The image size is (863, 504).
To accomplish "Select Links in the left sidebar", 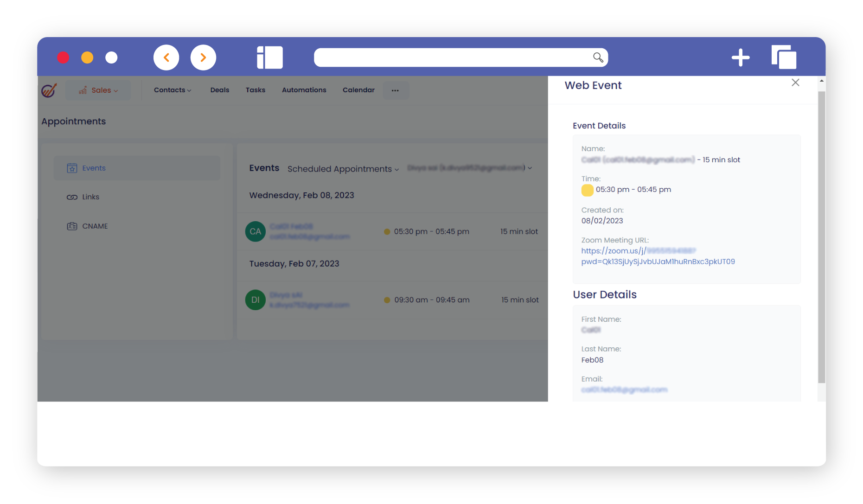I will [x=90, y=197].
